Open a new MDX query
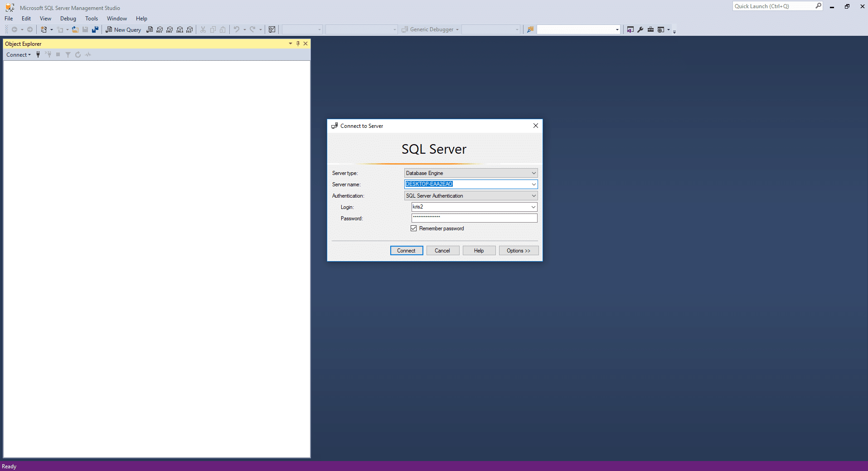Screen dimensions: 868x471 coord(160,29)
